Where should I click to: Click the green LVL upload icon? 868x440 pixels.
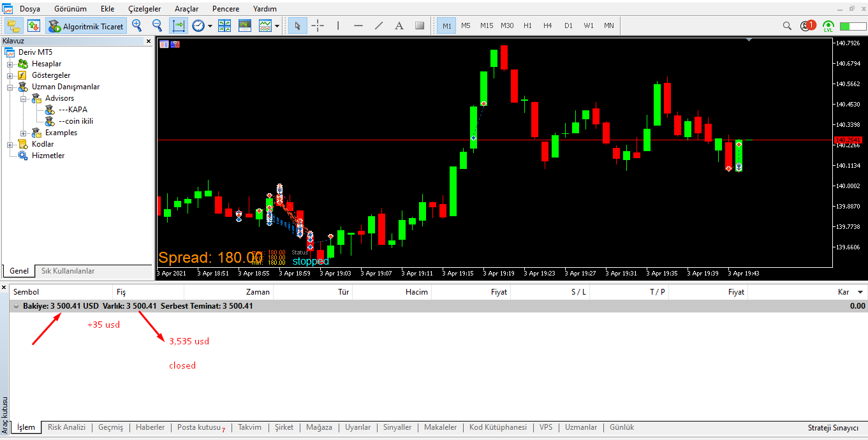tap(828, 26)
